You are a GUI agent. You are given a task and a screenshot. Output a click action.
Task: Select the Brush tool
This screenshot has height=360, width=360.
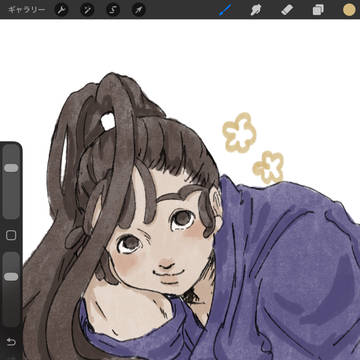click(225, 10)
